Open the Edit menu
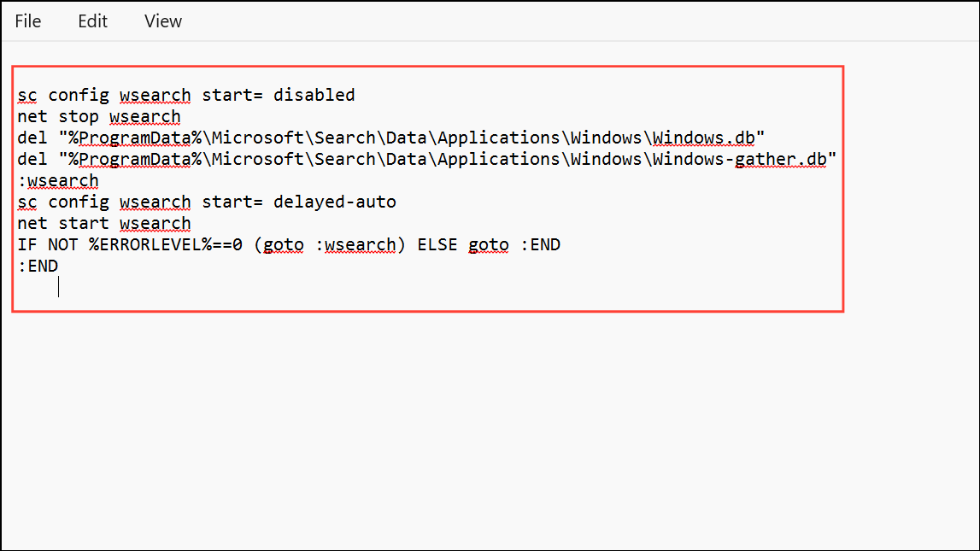This screenshot has height=551, width=980. click(92, 21)
